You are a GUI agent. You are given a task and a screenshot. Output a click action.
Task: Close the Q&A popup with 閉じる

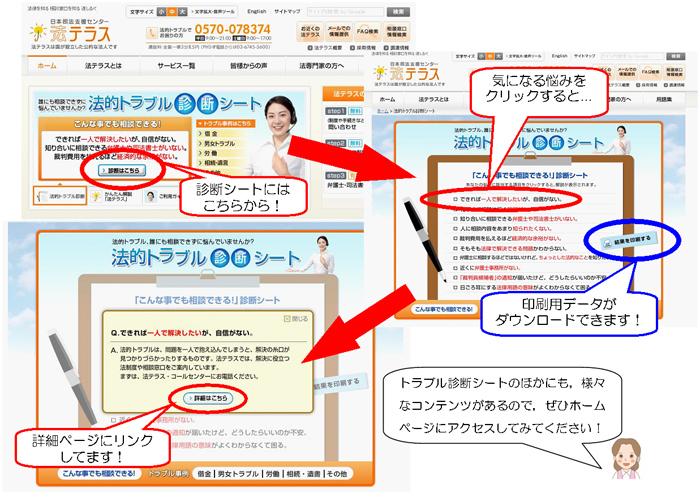coord(296,319)
